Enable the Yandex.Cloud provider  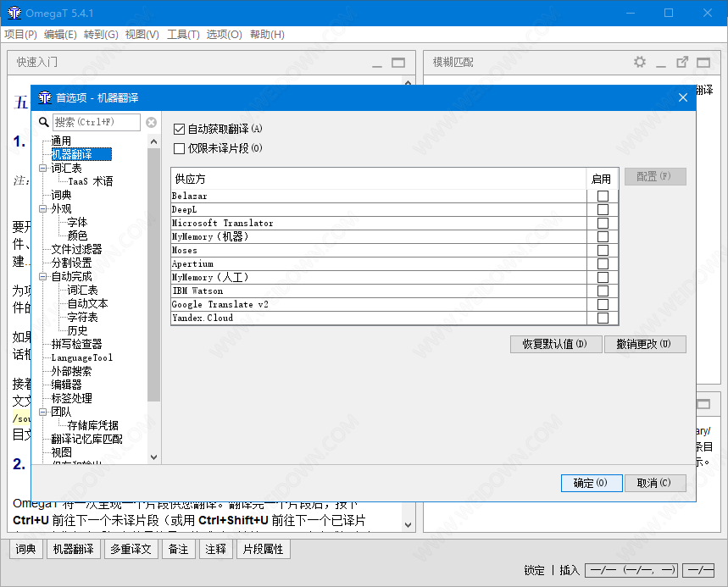(x=603, y=318)
